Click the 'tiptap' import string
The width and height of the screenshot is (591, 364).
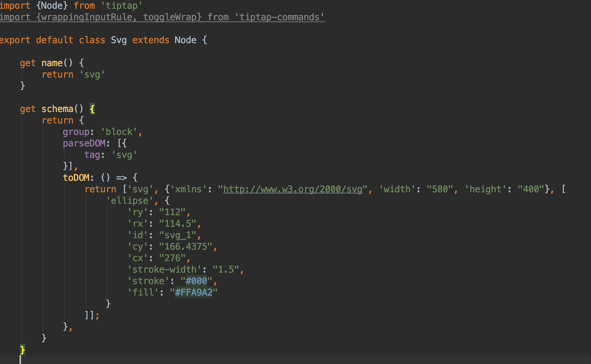(121, 6)
